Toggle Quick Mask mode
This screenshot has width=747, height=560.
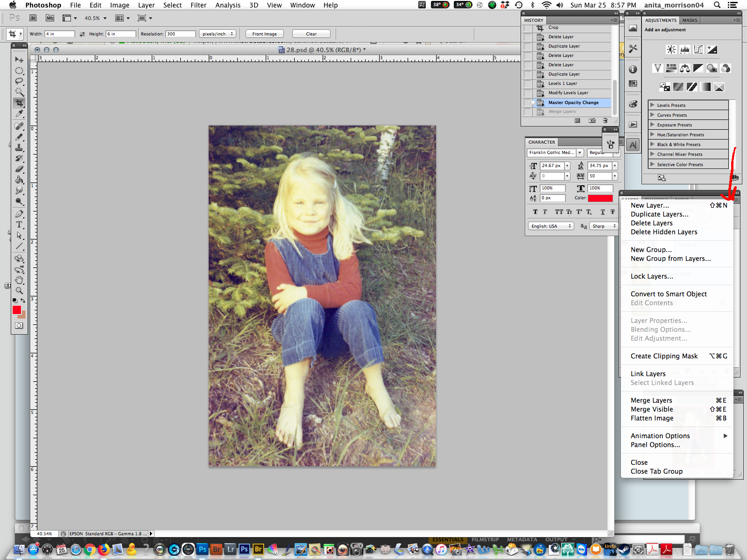(x=19, y=326)
